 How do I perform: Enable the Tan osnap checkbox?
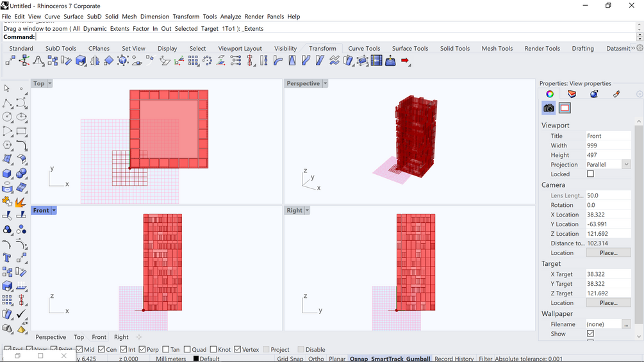point(166,349)
